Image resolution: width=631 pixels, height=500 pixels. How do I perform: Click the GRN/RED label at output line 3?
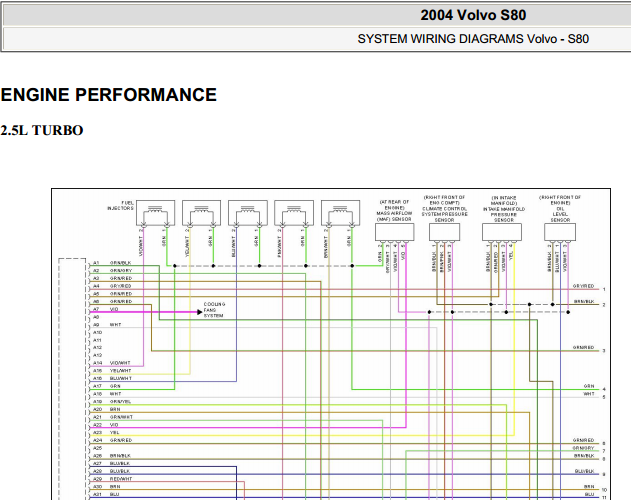(584, 347)
